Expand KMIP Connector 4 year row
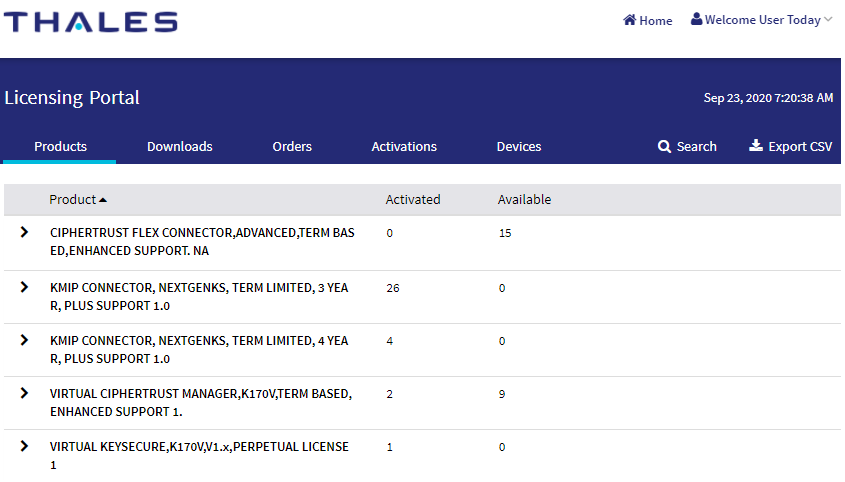This screenshot has width=845, height=482. pos(24,340)
